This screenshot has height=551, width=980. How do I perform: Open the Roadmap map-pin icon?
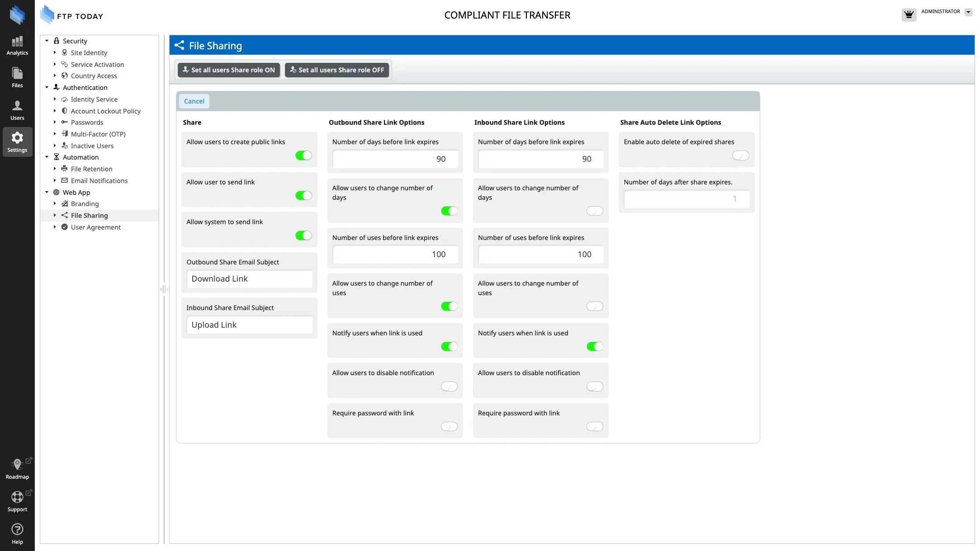click(x=17, y=465)
